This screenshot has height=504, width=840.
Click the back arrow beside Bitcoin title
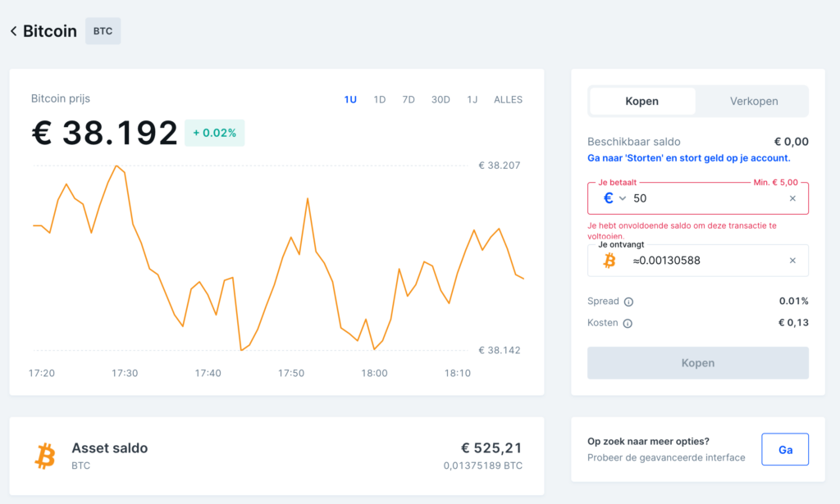[x=13, y=30]
